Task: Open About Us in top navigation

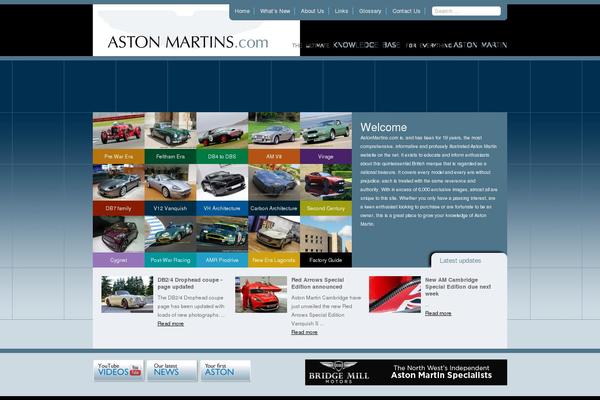Action: pyautogui.click(x=312, y=11)
